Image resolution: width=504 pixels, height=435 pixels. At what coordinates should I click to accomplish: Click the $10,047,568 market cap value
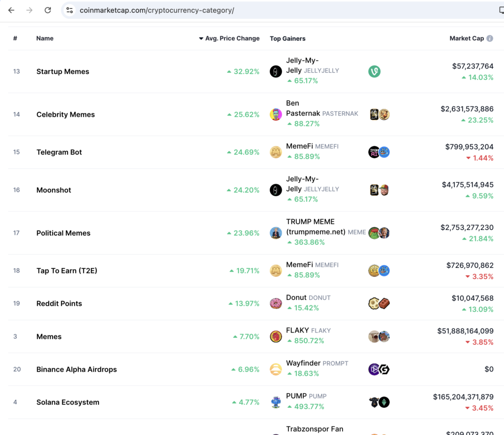472,298
